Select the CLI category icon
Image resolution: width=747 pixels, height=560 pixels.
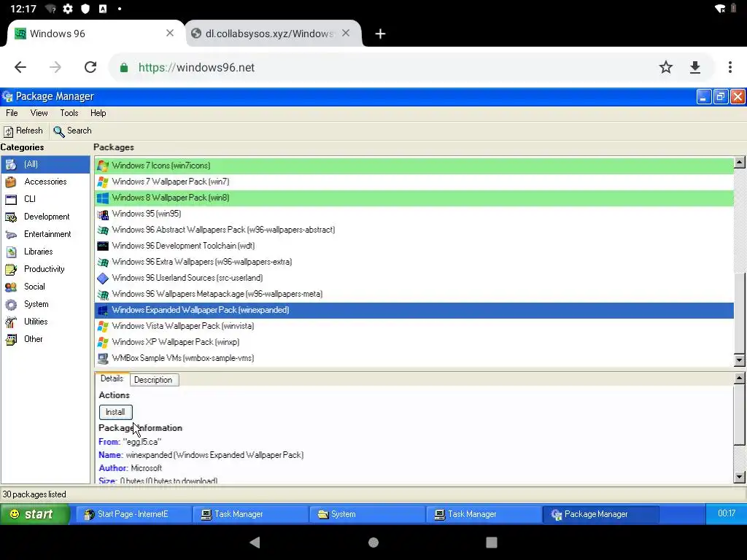click(10, 200)
